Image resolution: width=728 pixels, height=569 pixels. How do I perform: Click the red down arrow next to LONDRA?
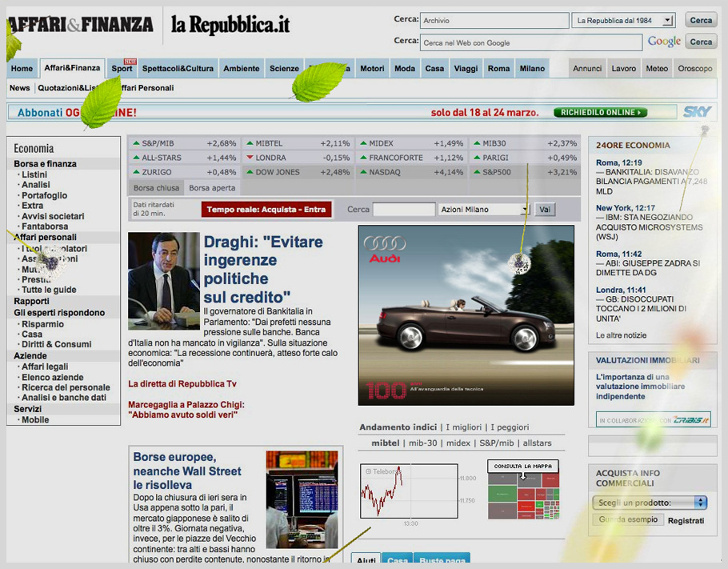pyautogui.click(x=250, y=158)
